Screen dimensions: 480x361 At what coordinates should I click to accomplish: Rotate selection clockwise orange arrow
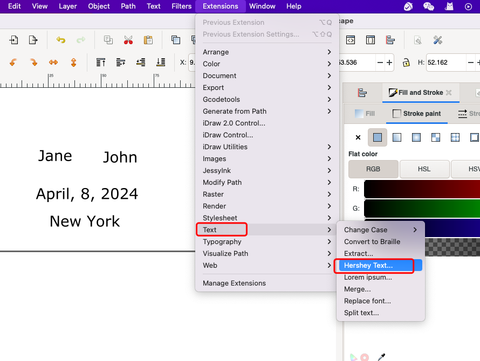click(33, 62)
